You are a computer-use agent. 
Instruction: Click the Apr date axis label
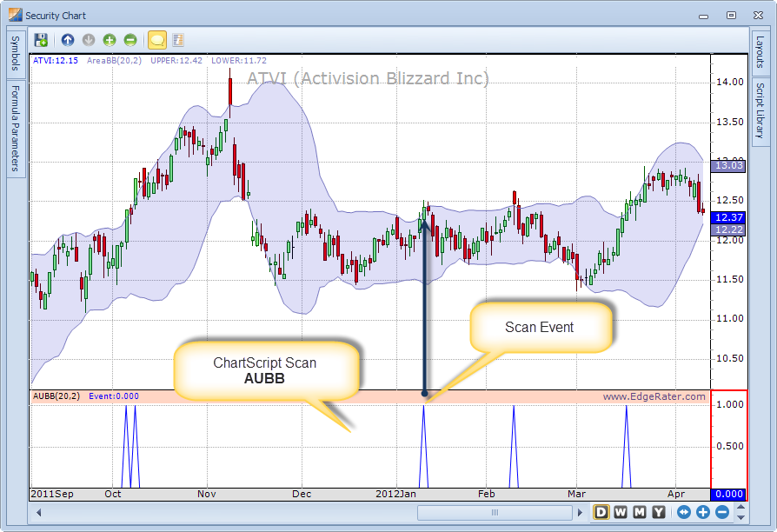pyautogui.click(x=676, y=495)
